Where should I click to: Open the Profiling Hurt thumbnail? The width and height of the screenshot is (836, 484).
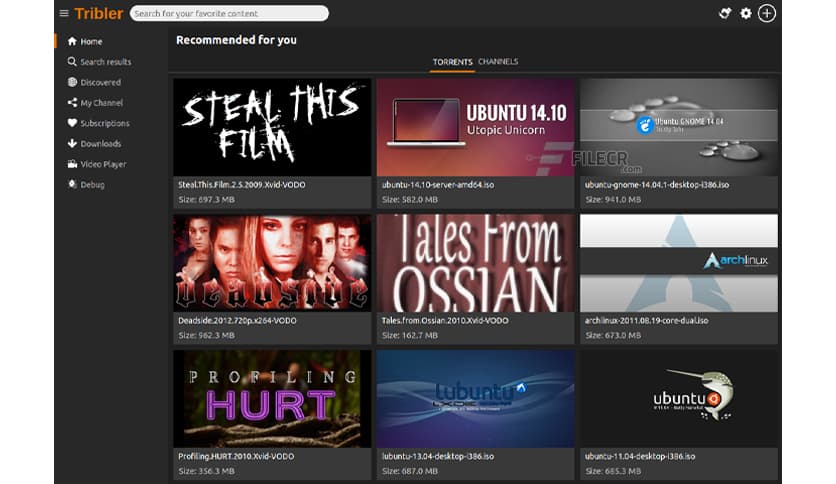pos(272,399)
